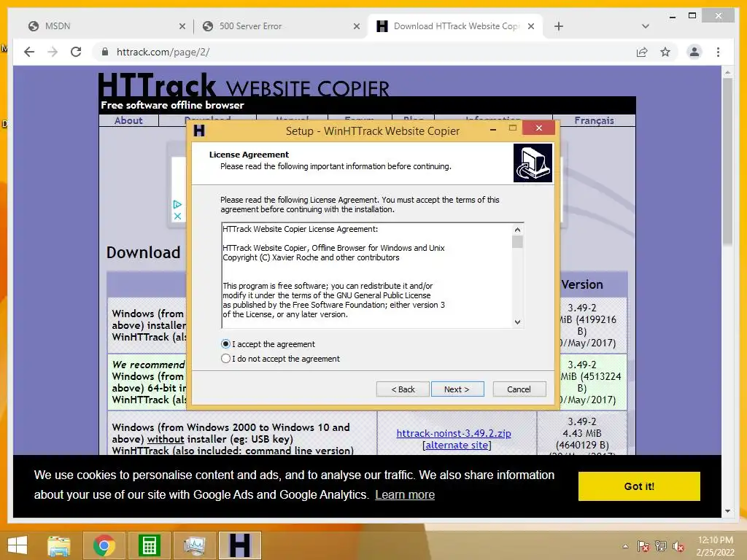This screenshot has width=747, height=560.
Task: Click the Next button in Setup
Action: [x=457, y=389]
